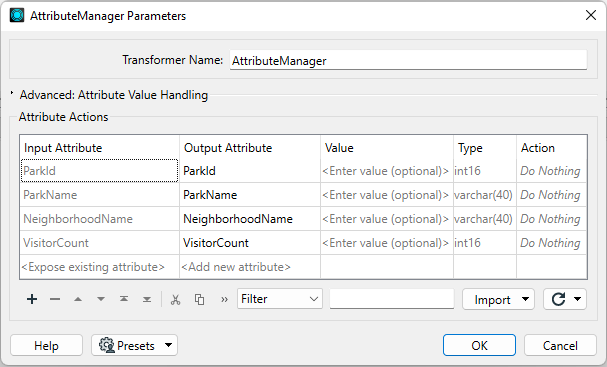Click the Action column header
This screenshot has height=367, width=607.
552,147
